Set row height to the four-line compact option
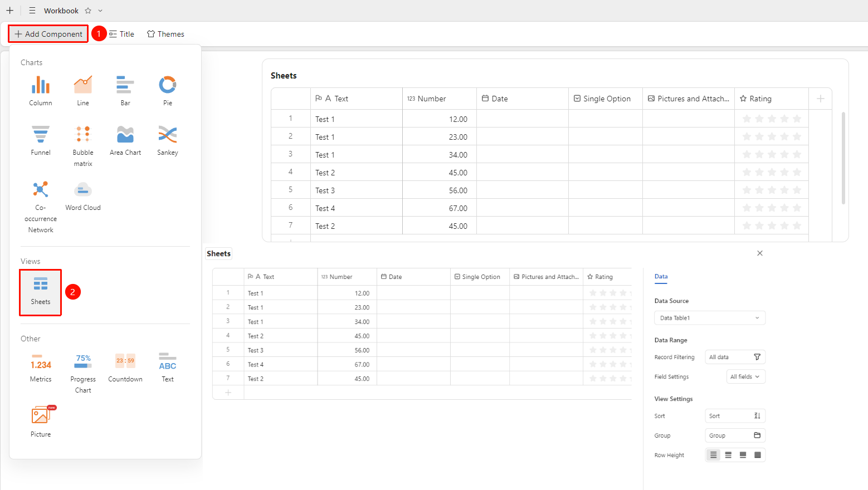The height and width of the screenshot is (490, 868). click(x=714, y=455)
